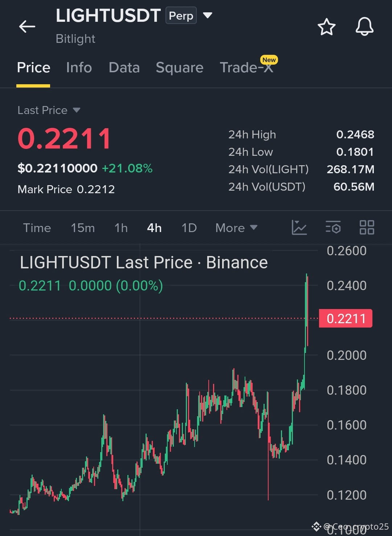Tap the Perp contract badge
The height and width of the screenshot is (536, 392).
[181, 16]
